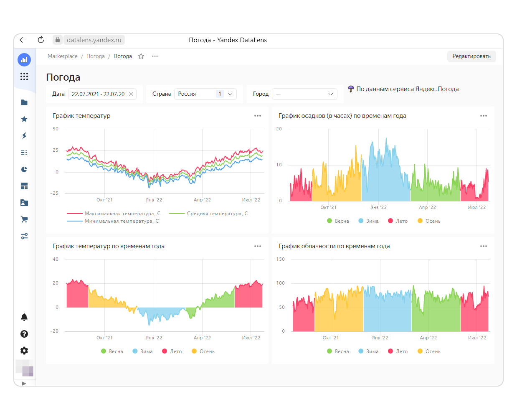Click the DataLens logo icon in sidebar
This screenshot has width=517, height=420.
tap(24, 60)
